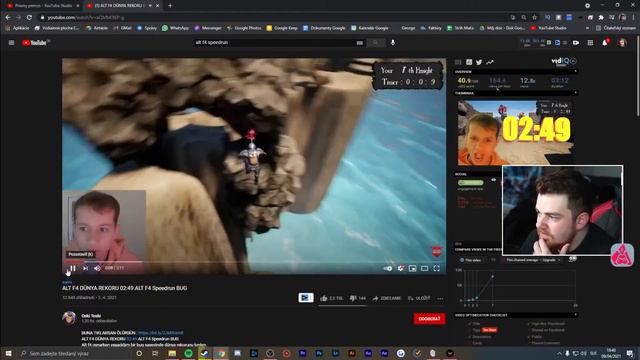
Task: Start voice search with microphone
Action: pyautogui.click(x=393, y=42)
